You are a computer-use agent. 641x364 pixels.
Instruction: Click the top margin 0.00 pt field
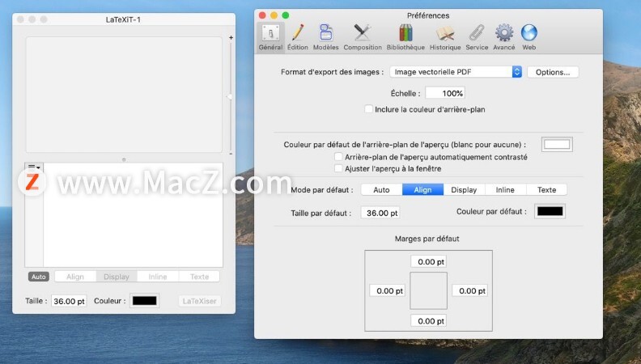428,261
